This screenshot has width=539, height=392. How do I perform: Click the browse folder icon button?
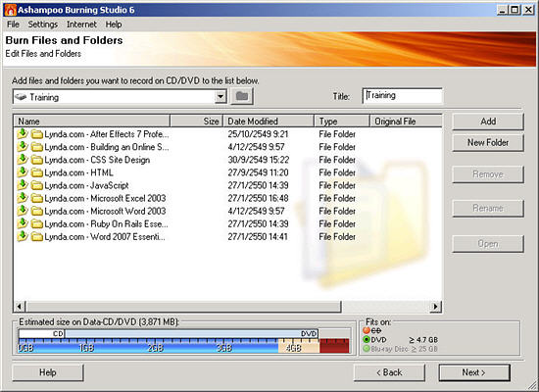coord(242,96)
